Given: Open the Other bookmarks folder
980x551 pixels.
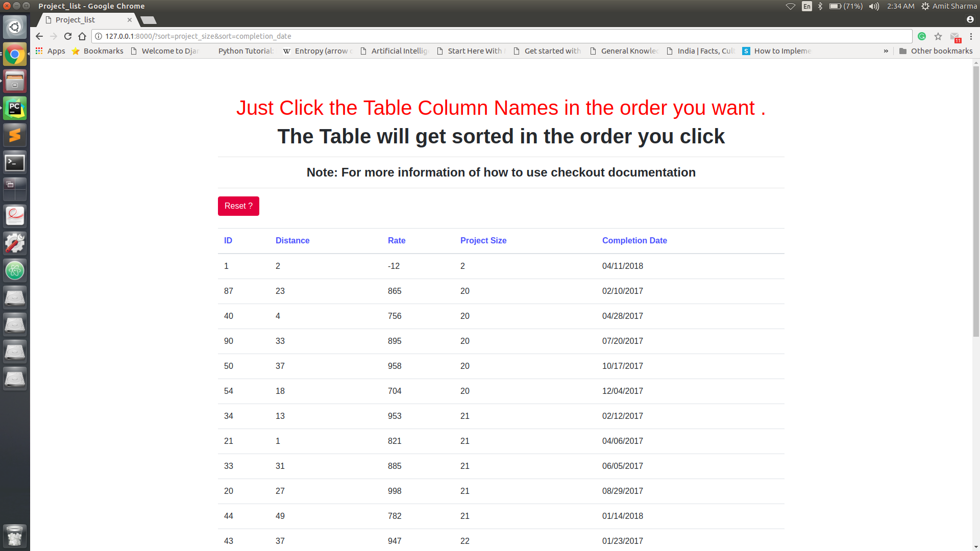Looking at the screenshot, I should tap(936, 51).
